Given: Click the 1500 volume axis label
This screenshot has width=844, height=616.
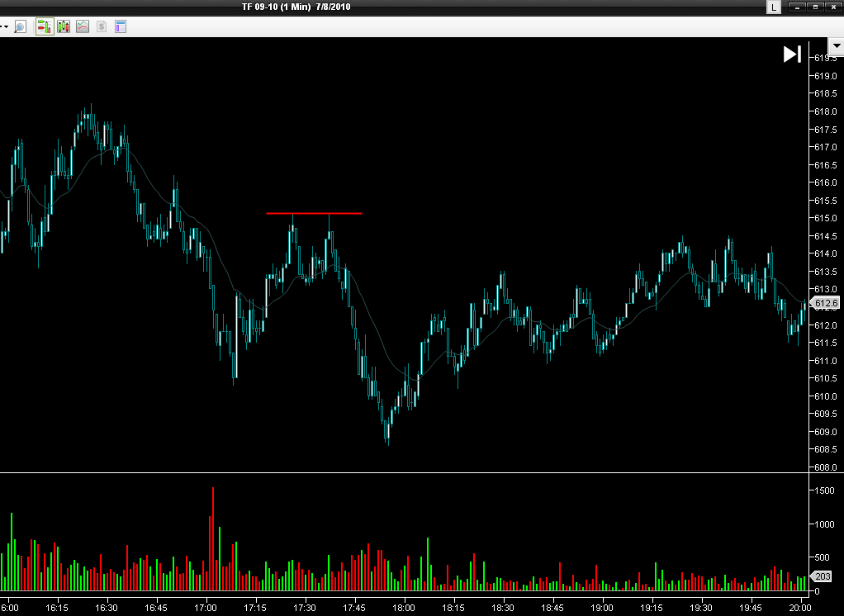Looking at the screenshot, I should tap(824, 490).
